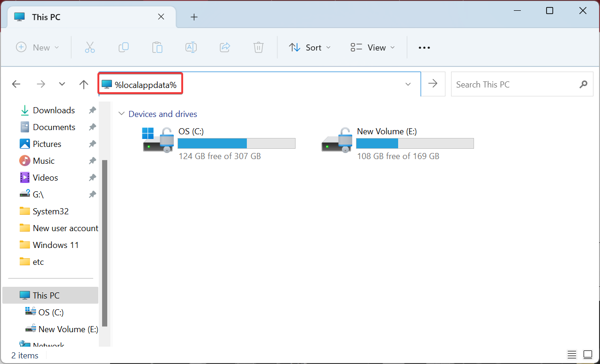This screenshot has width=600, height=364.
Task: Open the See more ellipsis menu
Action: pos(424,48)
